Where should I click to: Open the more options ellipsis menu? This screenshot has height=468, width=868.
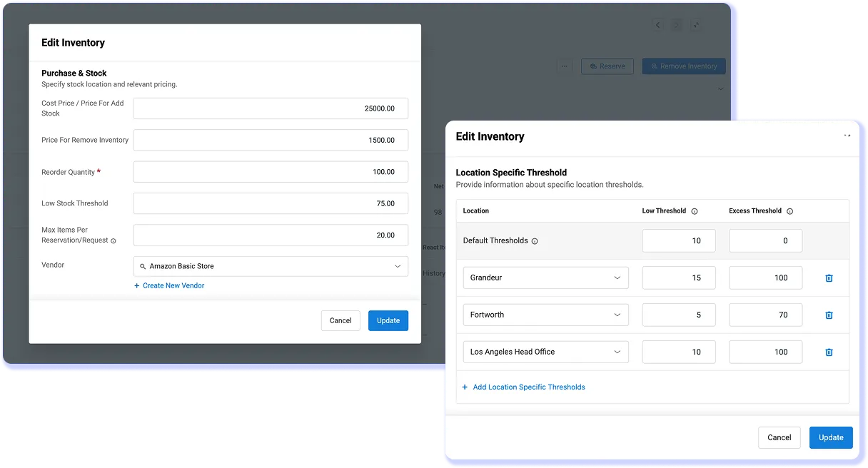pyautogui.click(x=565, y=66)
